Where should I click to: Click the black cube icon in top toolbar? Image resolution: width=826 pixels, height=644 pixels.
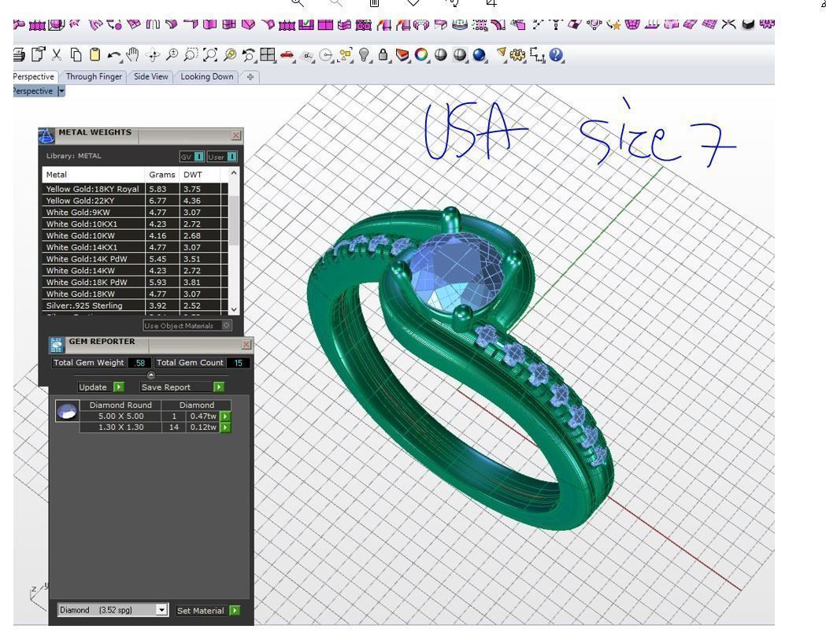point(747,24)
